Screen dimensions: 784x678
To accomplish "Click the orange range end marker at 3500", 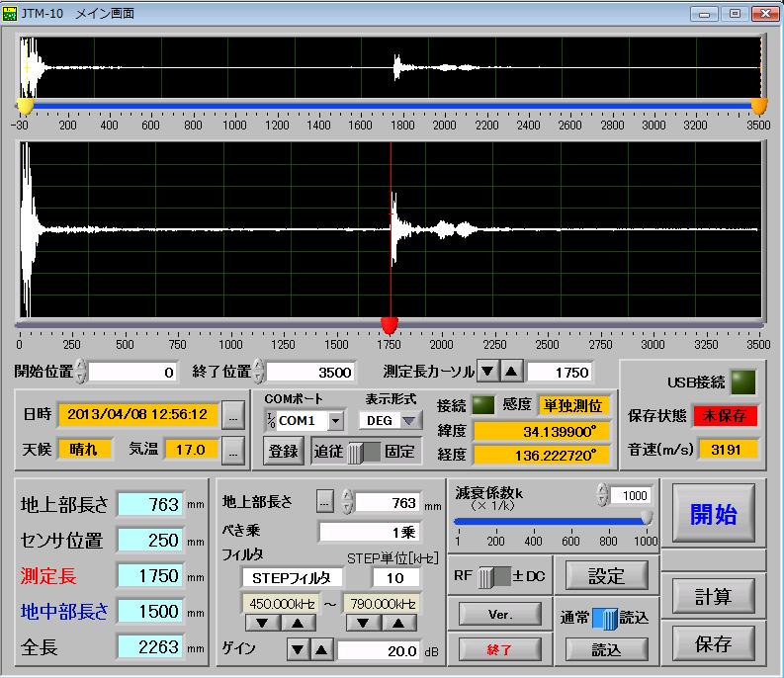I will point(759,106).
